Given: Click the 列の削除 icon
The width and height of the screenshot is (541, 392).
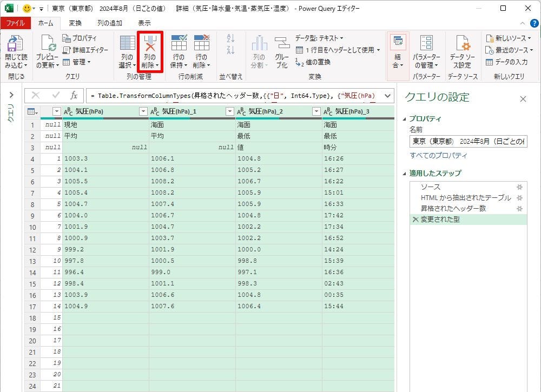Looking at the screenshot, I should point(150,43).
